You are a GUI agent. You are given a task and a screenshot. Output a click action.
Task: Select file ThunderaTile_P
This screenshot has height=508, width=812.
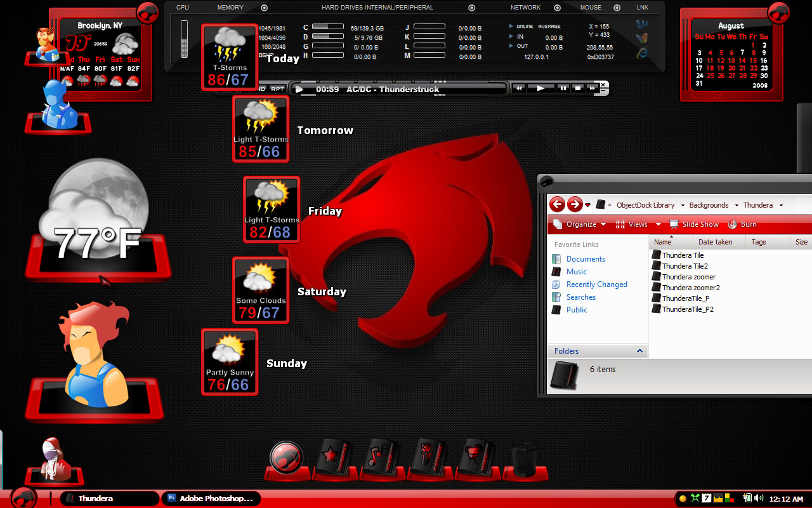pyautogui.click(x=681, y=298)
